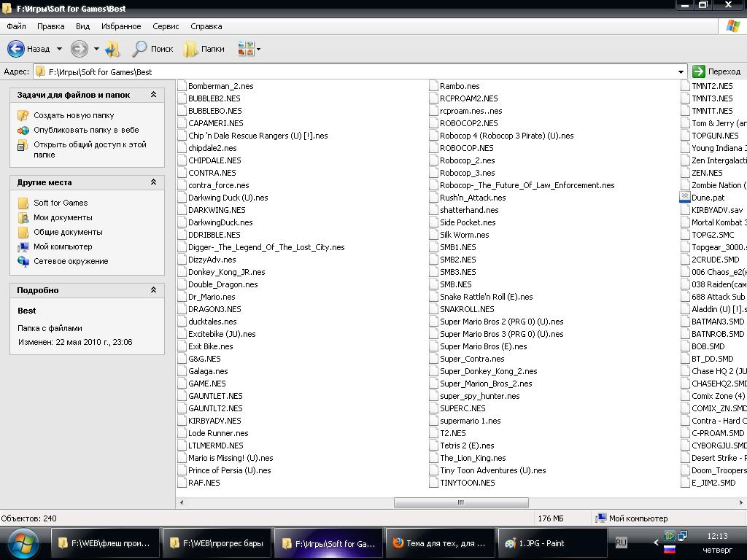The height and width of the screenshot is (560, 747).
Task: Collapse the Подробно panel
Action: [x=153, y=289]
